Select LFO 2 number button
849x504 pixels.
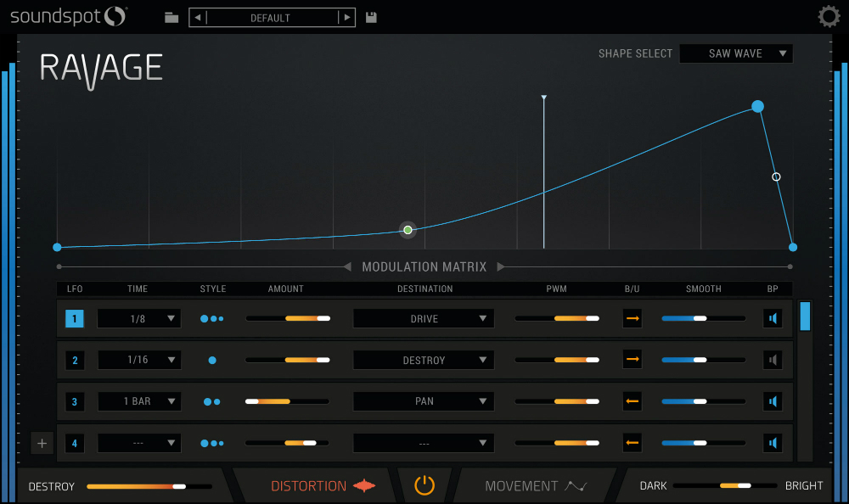[x=75, y=360]
